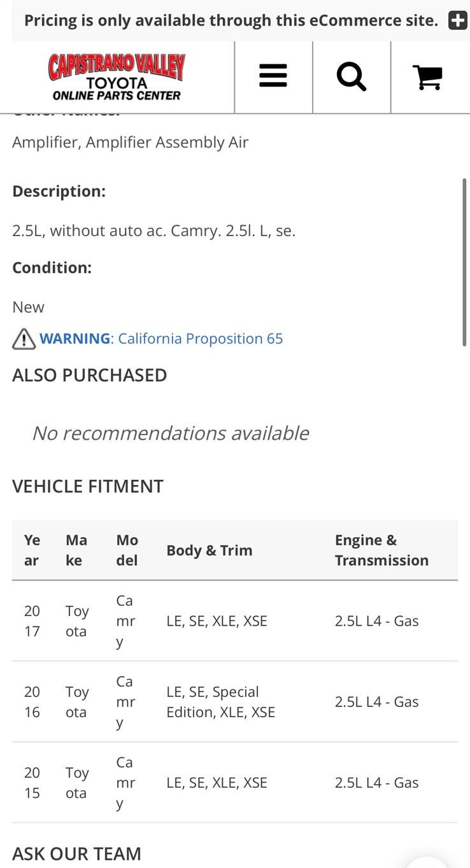Click the Ask Our Team heading
Viewport: 470px width, 868px height.
point(76,853)
